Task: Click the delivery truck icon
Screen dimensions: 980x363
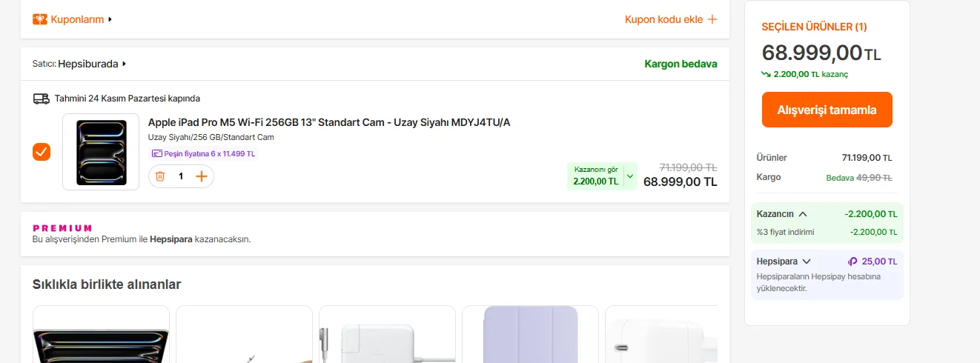Action: pos(42,99)
